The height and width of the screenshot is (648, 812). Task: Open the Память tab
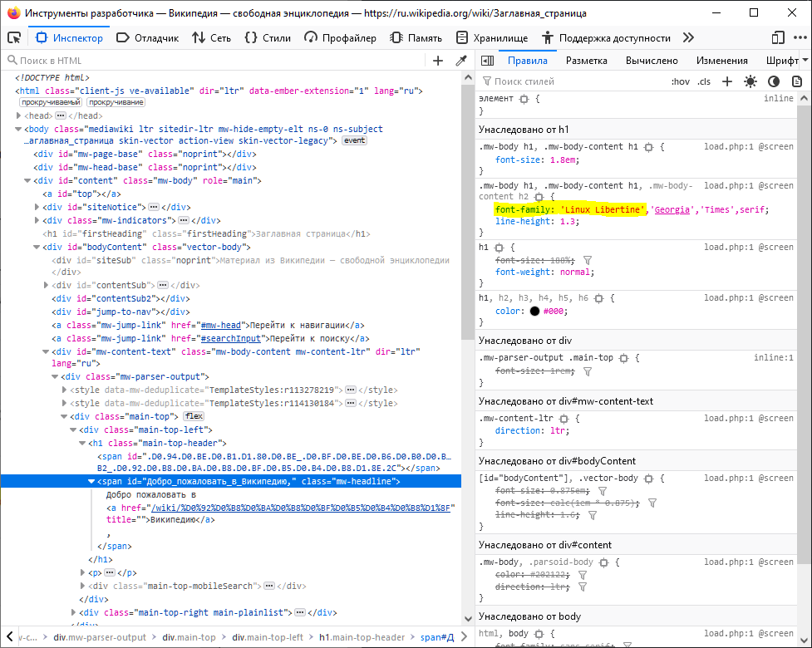click(416, 37)
